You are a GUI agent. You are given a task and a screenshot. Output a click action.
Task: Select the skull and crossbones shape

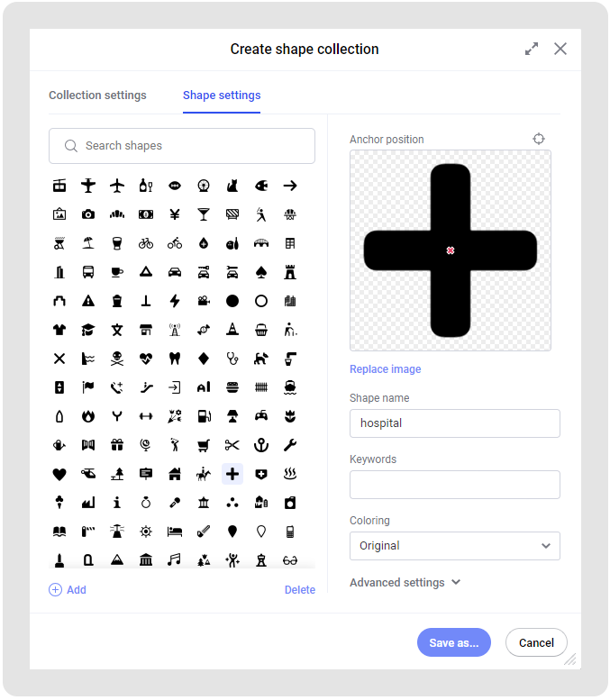[117, 358]
